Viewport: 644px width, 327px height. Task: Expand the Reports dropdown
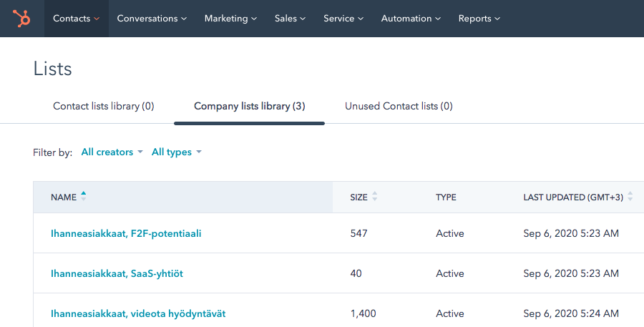[479, 19]
